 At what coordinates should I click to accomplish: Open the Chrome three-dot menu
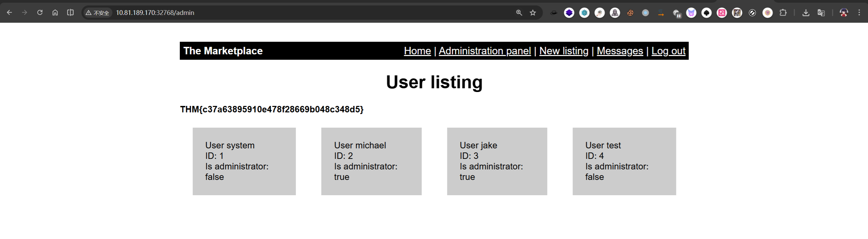point(859,13)
